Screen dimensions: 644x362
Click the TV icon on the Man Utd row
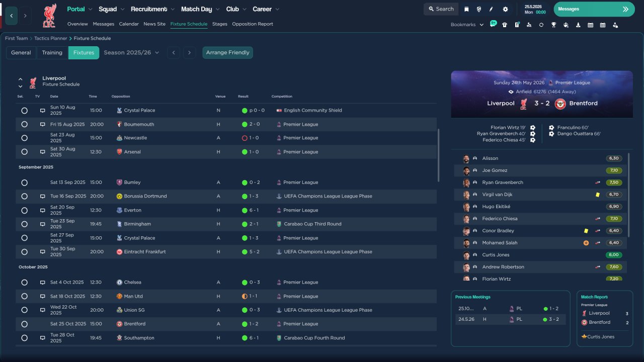43,296
